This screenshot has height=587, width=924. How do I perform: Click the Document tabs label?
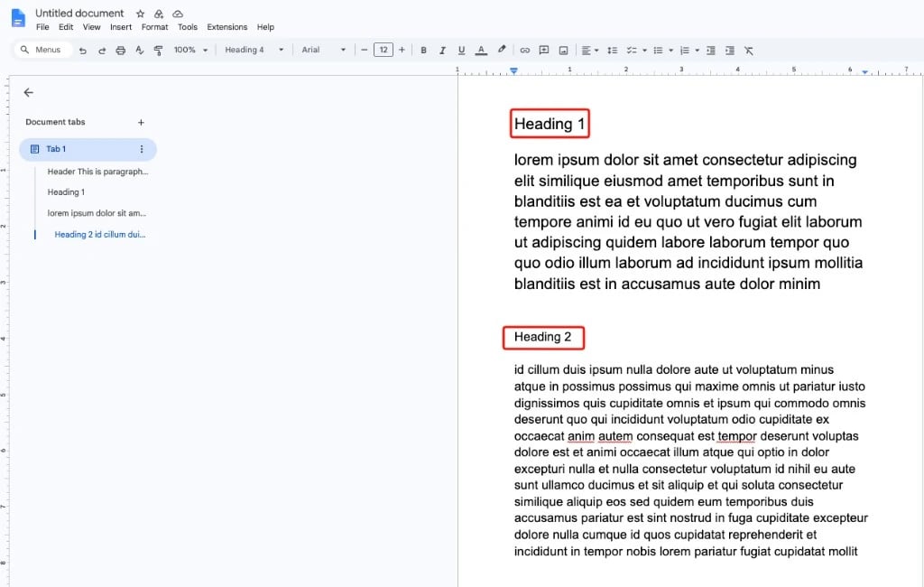click(55, 122)
